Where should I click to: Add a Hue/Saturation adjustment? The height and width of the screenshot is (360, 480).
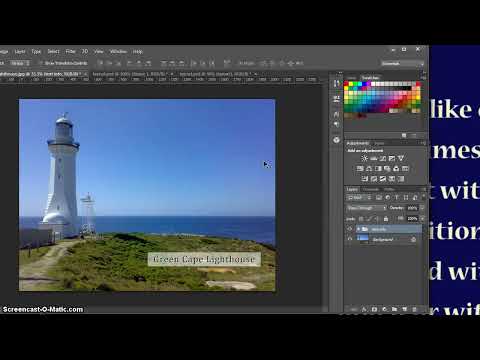point(360,169)
